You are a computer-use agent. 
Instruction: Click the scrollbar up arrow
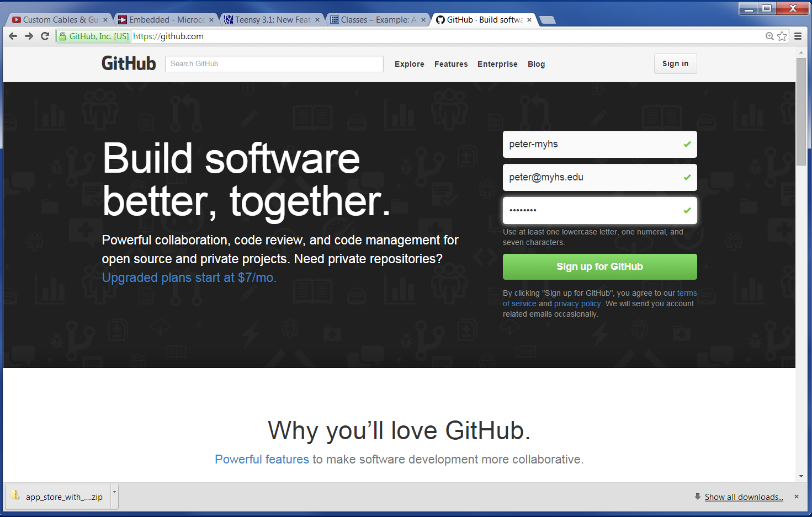pyautogui.click(x=801, y=52)
